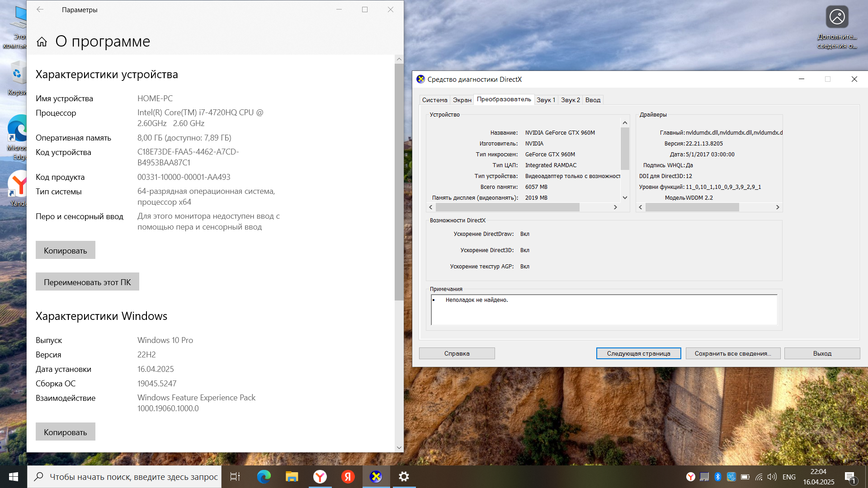Click the volume speaker tray icon
The image size is (868, 488).
[772, 477]
